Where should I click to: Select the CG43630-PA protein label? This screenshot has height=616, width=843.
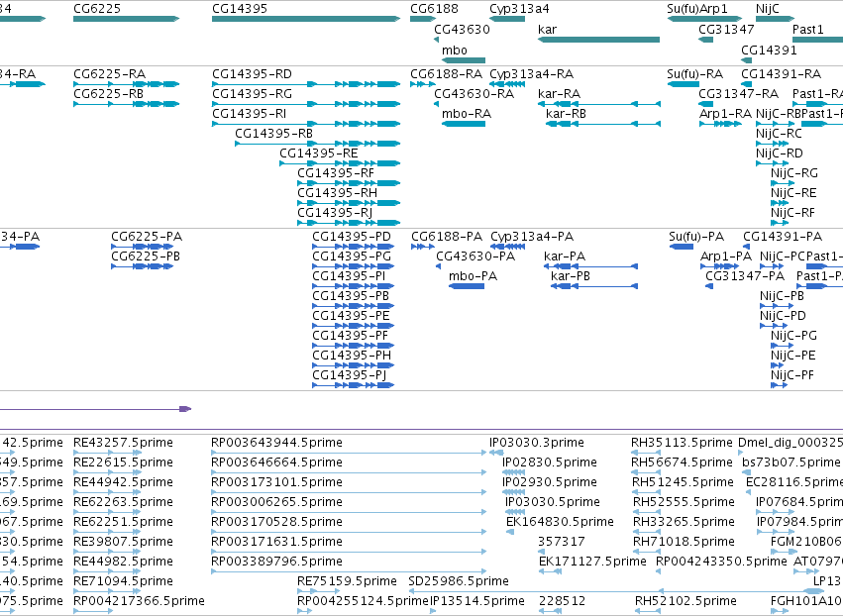point(475,257)
